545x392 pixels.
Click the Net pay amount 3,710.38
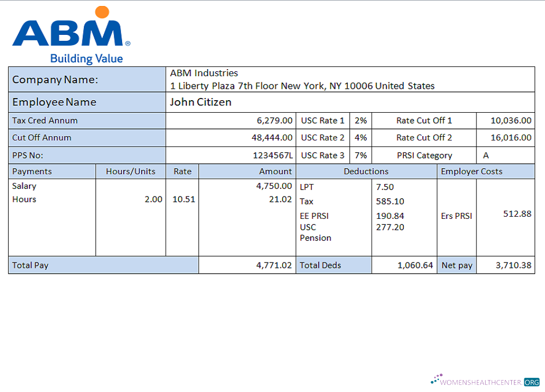pyautogui.click(x=513, y=265)
